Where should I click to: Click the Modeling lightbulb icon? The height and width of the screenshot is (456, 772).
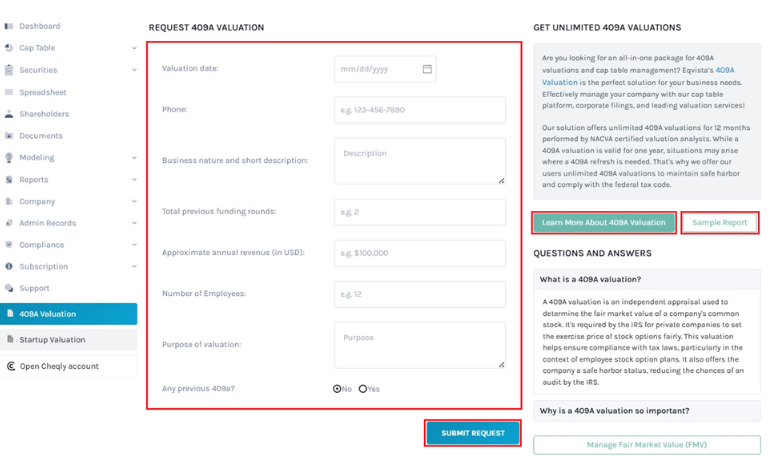[x=9, y=158]
